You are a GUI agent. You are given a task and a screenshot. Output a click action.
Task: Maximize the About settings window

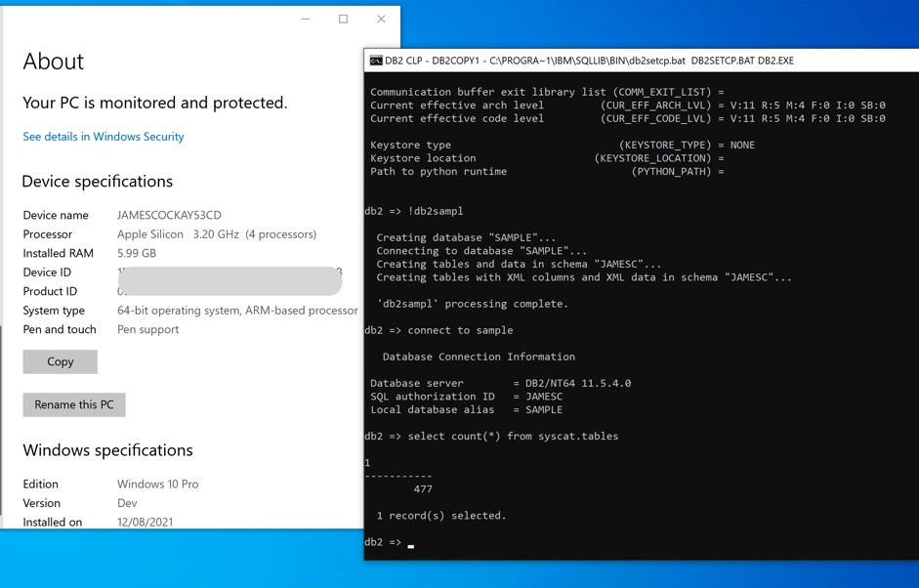(343, 19)
